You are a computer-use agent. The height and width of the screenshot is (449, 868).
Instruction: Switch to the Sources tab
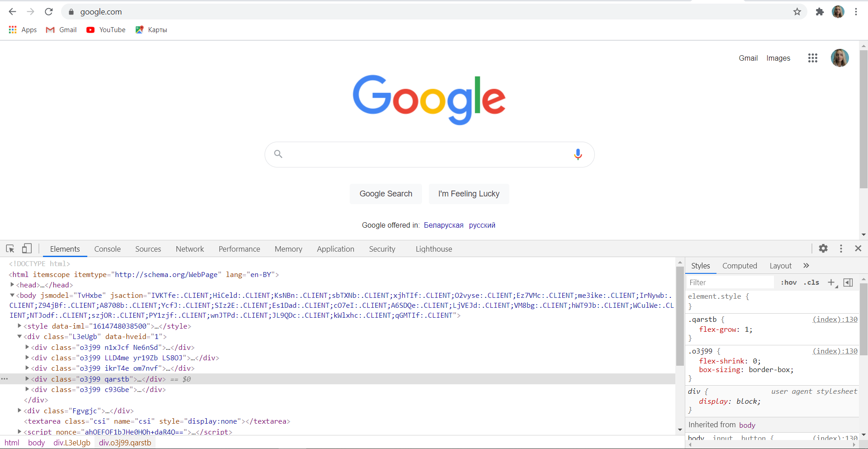148,249
